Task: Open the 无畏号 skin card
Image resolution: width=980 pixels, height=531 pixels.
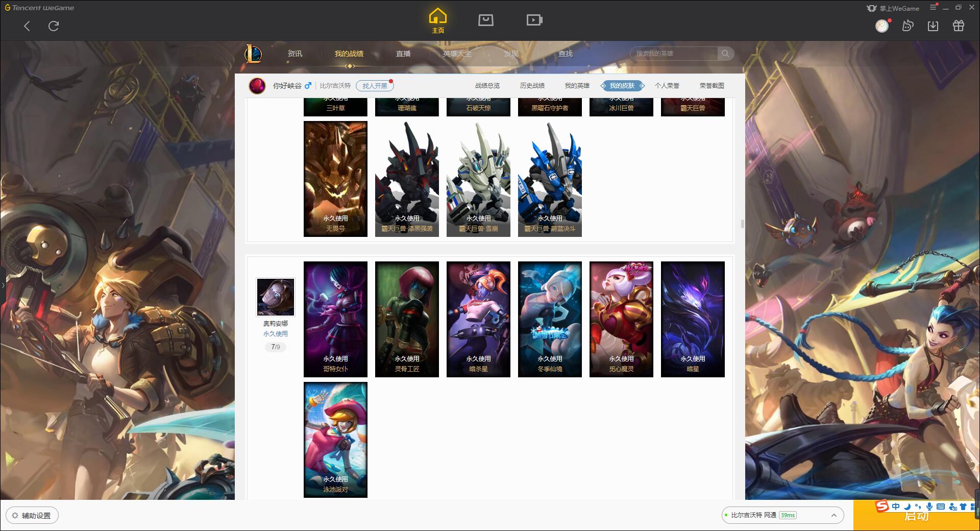Action: coord(335,179)
